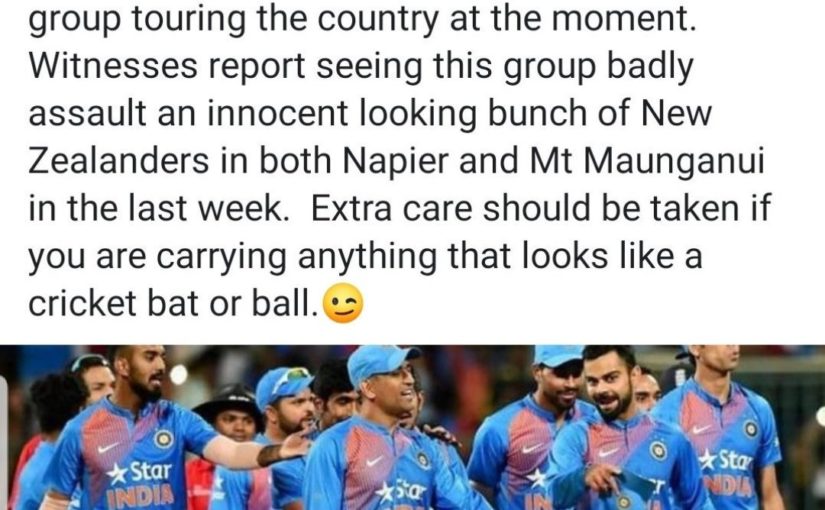Click the text line starting with Witnesses report
The width and height of the screenshot is (825, 510).
coord(361,66)
